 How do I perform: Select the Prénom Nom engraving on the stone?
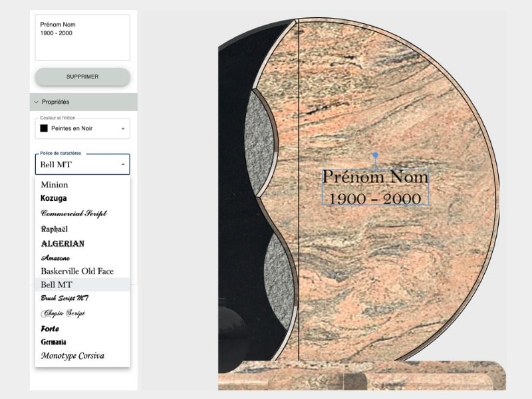(375, 188)
